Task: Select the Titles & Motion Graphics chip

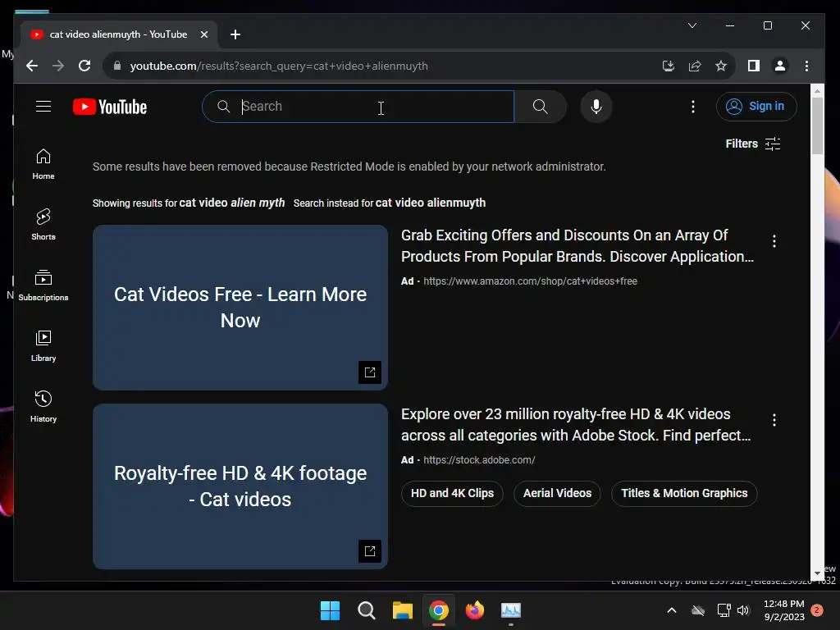Action: [x=684, y=493]
